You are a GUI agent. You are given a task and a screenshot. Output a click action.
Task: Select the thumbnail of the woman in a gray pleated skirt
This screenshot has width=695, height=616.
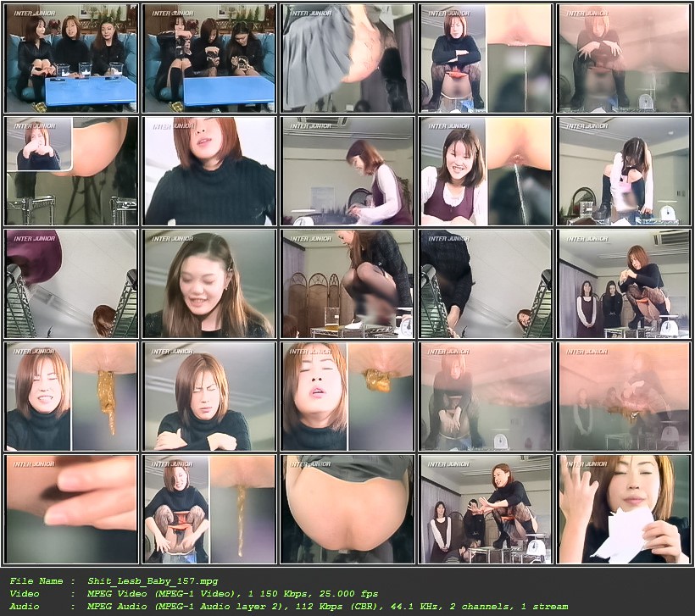point(348,58)
